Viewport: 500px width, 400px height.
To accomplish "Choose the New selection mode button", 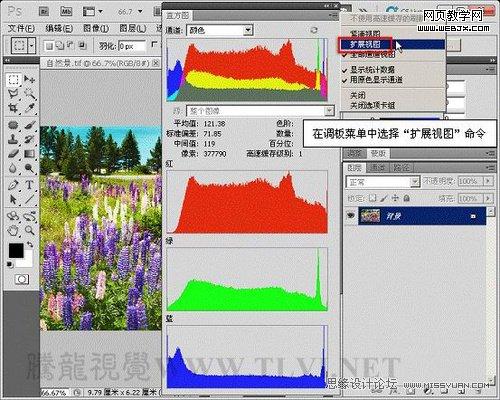I will pyautogui.click(x=49, y=46).
